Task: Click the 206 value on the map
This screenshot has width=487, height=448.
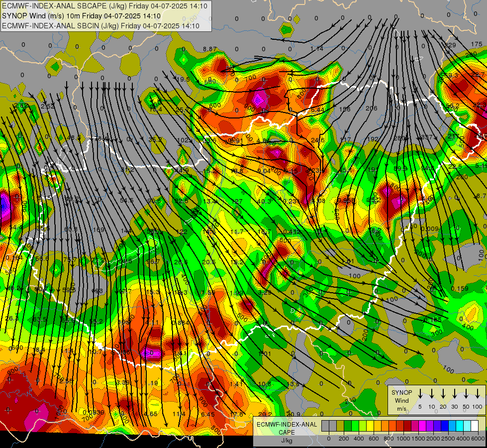Action: 372,108
